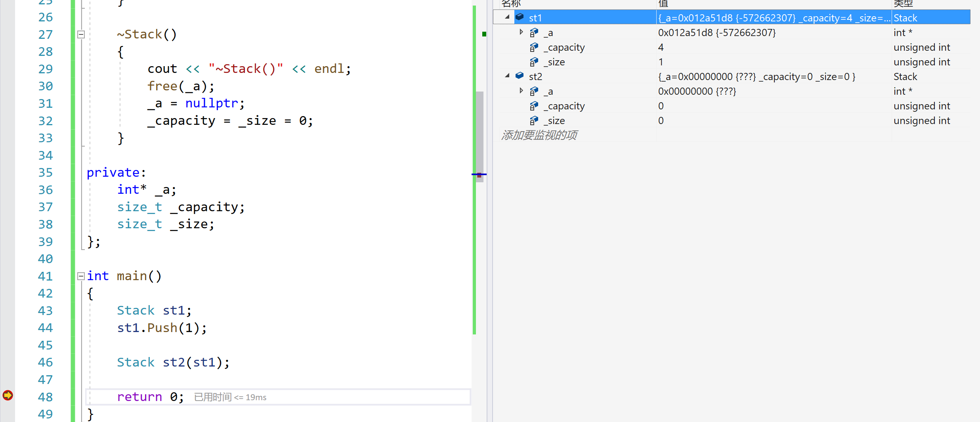Click the _capacity field icon under st2

click(x=534, y=106)
